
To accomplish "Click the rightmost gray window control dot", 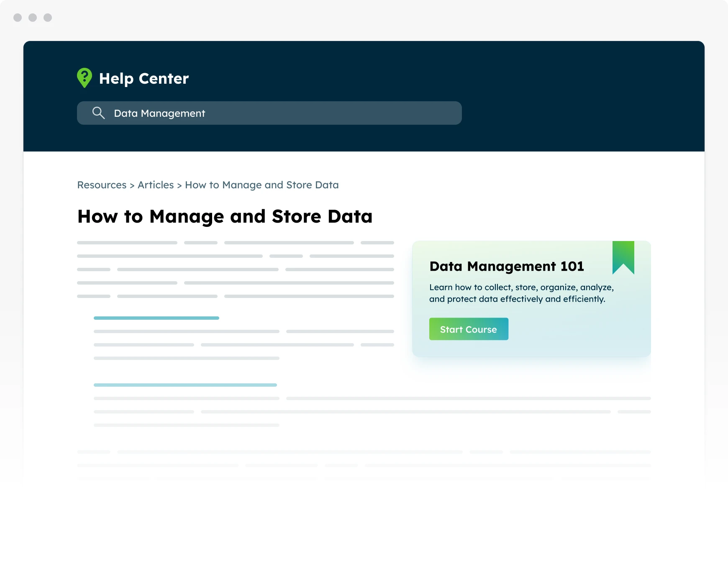I will 48,18.
